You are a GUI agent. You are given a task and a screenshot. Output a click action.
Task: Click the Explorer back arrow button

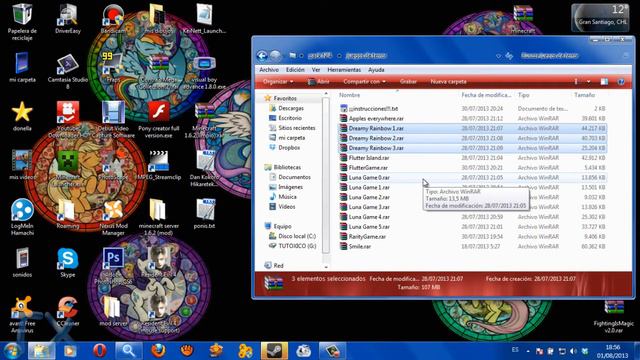(262, 56)
